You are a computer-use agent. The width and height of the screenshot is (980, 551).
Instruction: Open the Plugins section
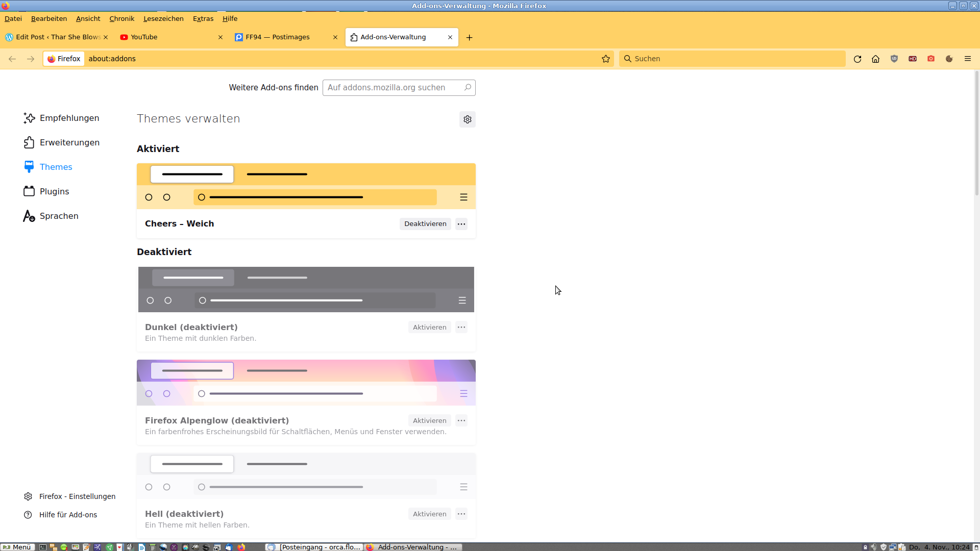click(46, 191)
